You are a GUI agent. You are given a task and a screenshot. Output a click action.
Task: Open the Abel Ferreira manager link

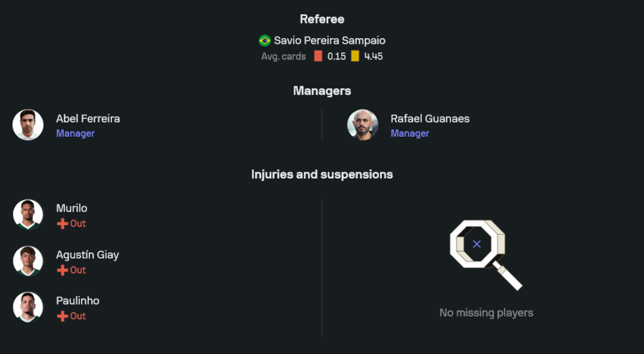click(88, 119)
